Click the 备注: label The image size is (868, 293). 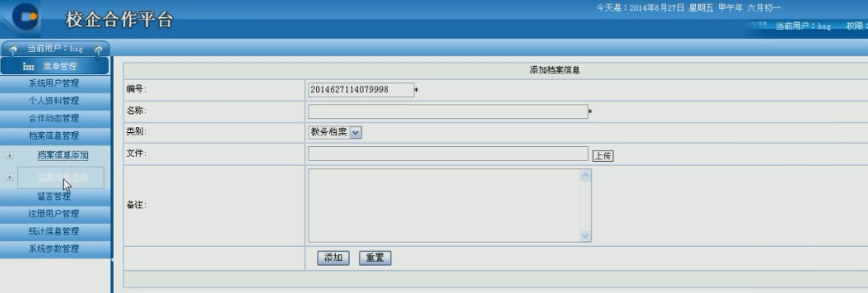coord(136,205)
